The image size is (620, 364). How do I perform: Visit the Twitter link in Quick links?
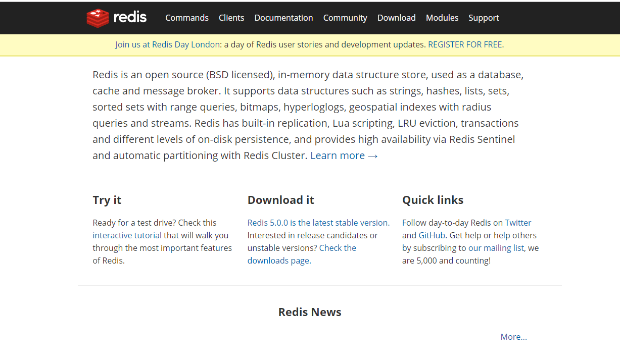pos(518,223)
